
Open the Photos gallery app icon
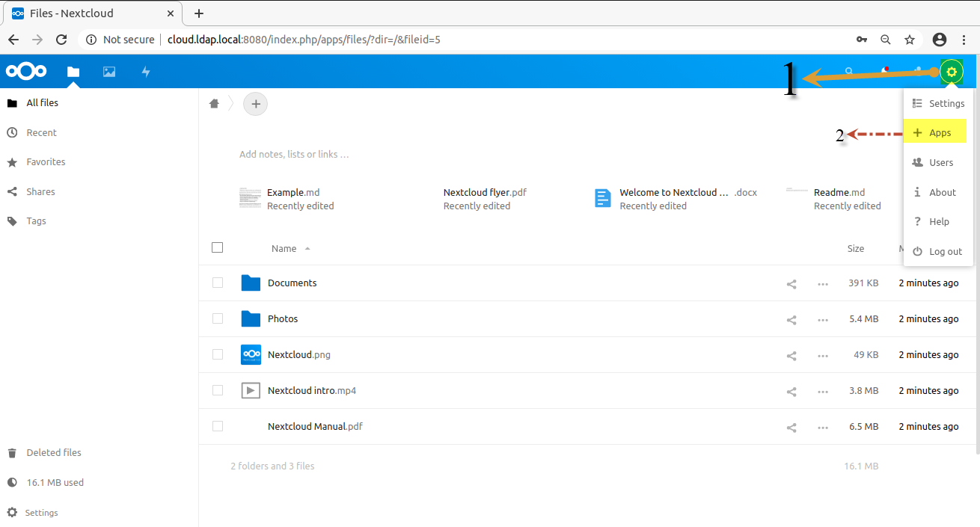(109, 72)
